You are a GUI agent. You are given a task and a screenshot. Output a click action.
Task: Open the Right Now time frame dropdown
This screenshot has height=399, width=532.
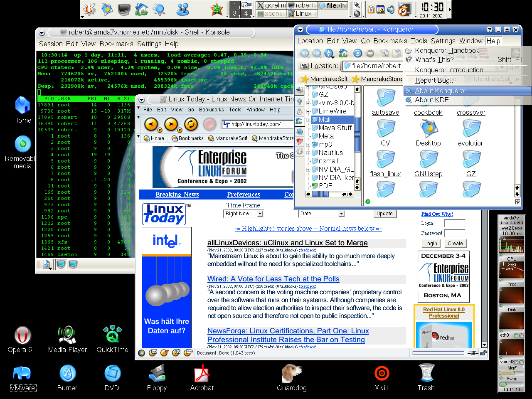pyautogui.click(x=244, y=214)
